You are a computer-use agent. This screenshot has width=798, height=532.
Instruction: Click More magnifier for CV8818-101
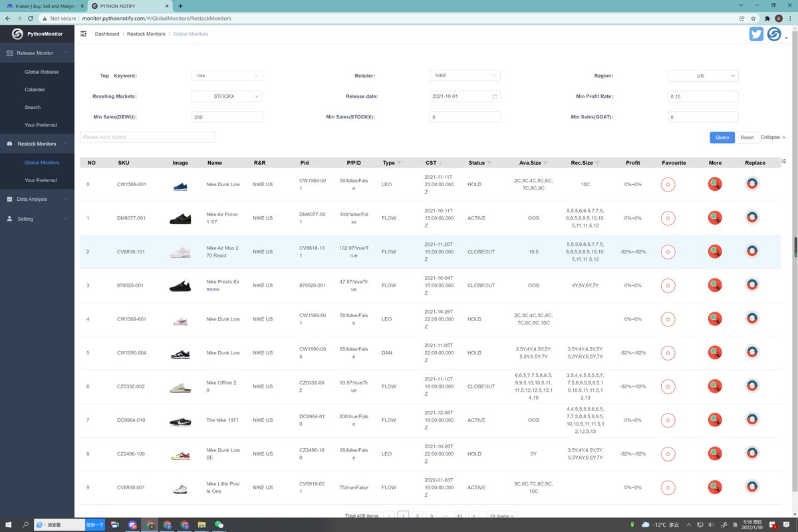coord(715,251)
